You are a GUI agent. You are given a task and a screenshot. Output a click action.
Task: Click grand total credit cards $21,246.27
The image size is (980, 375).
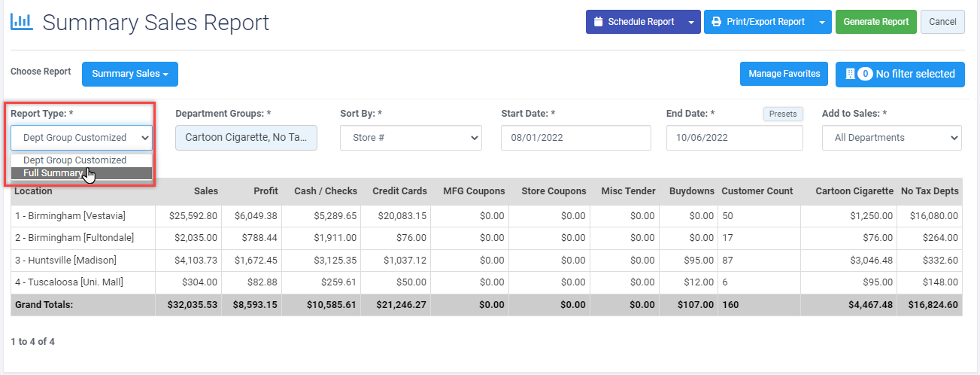(x=401, y=305)
